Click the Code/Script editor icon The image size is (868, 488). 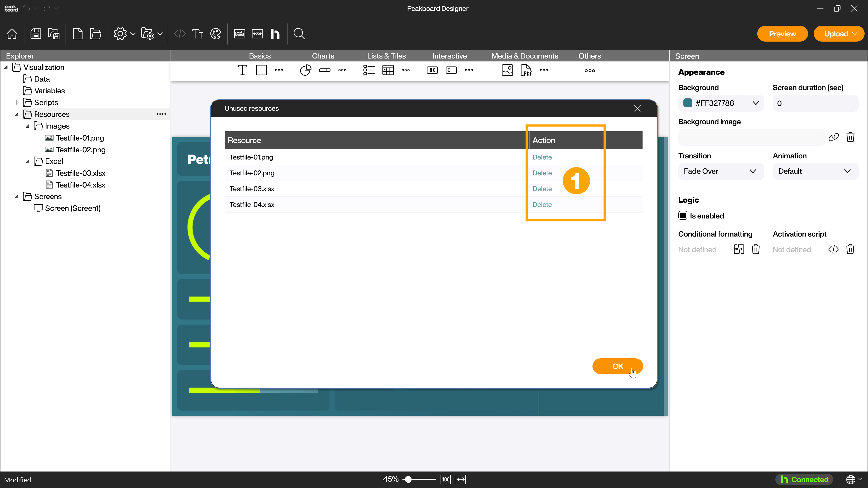tap(180, 34)
